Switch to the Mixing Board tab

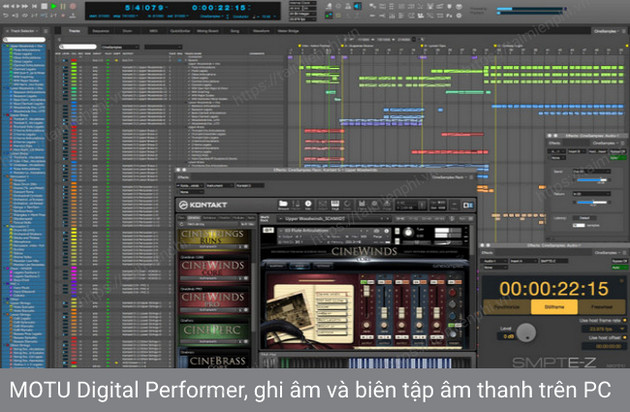tap(208, 31)
